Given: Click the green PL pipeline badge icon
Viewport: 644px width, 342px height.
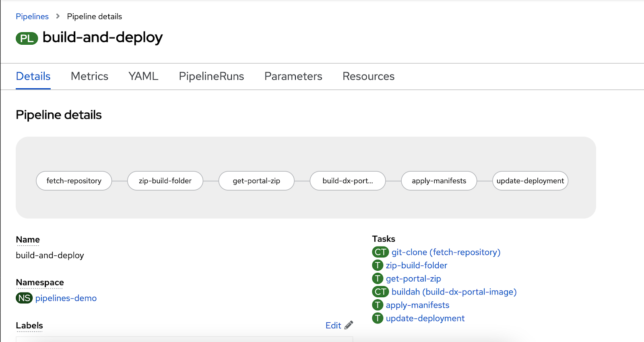Looking at the screenshot, I should pos(27,38).
